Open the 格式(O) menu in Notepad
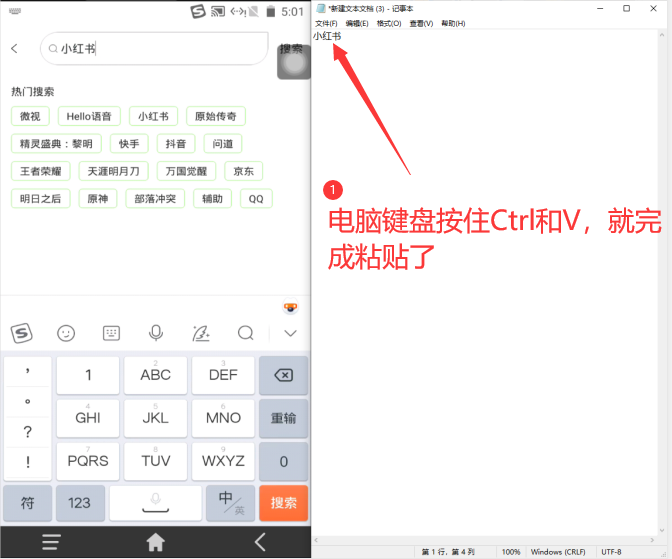 pos(388,23)
